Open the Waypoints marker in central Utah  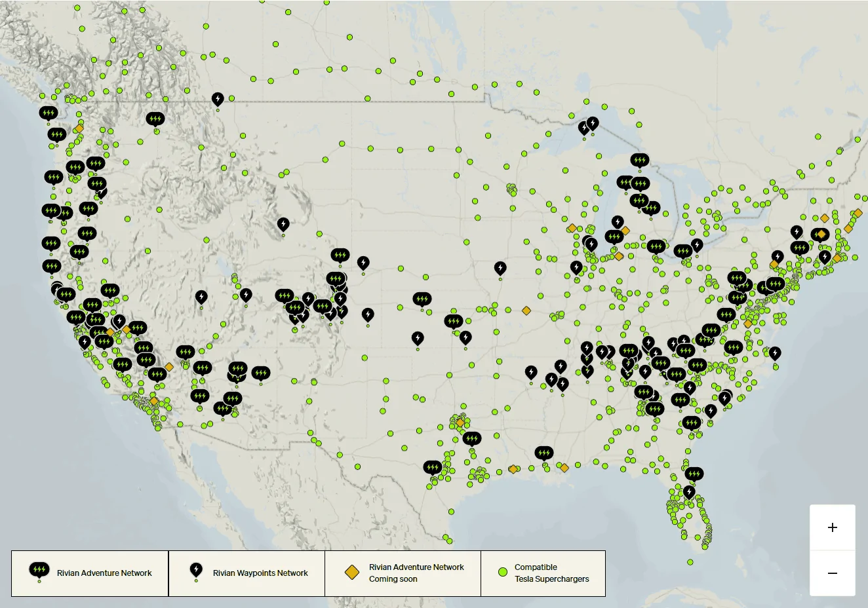246,296
